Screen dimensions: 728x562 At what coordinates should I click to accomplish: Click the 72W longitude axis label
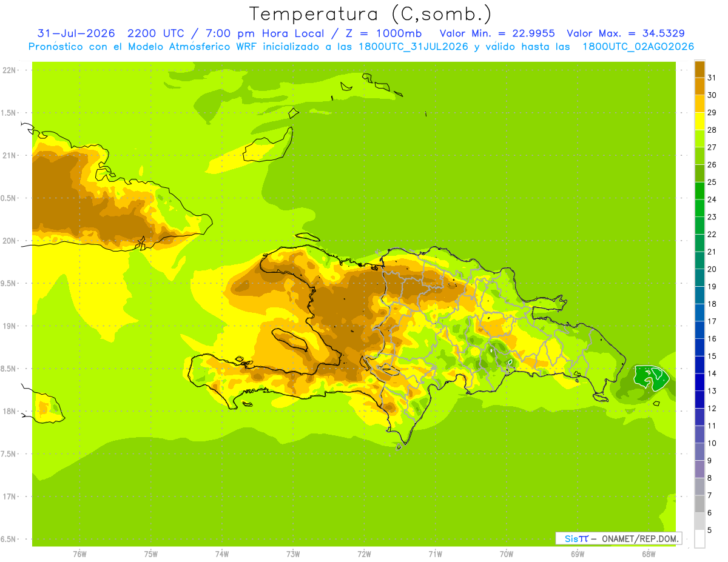coord(364,554)
